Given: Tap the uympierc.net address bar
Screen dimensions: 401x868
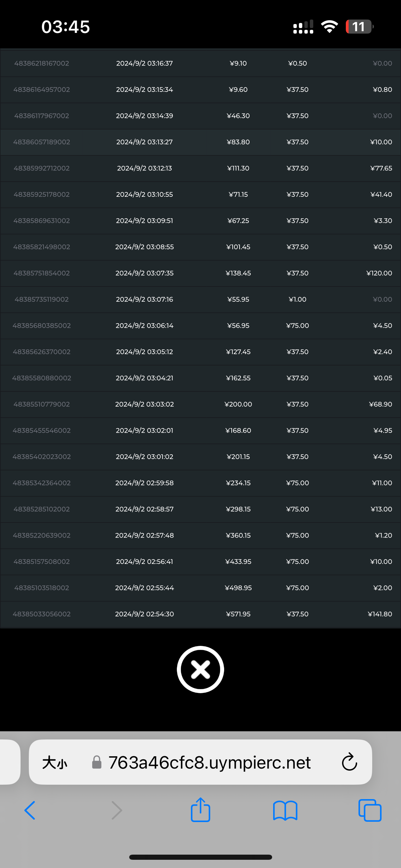Looking at the screenshot, I should pos(209,763).
